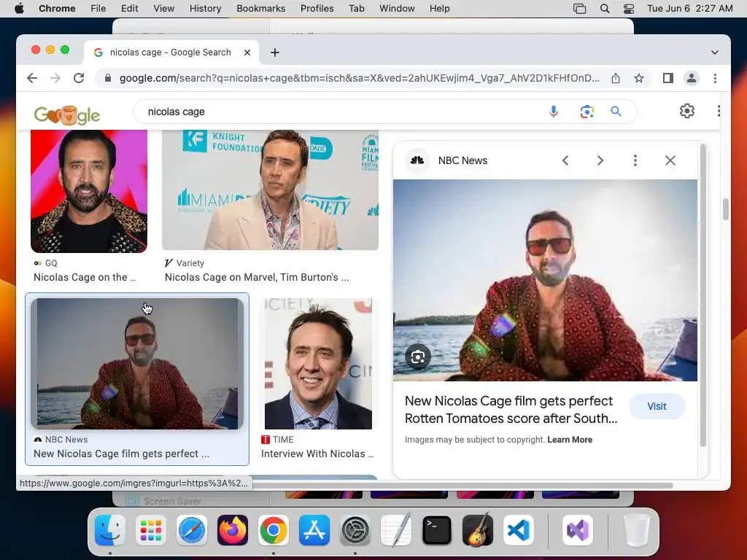The width and height of the screenshot is (747, 560).
Task: Go to the Google doodle logo home
Action: click(67, 114)
